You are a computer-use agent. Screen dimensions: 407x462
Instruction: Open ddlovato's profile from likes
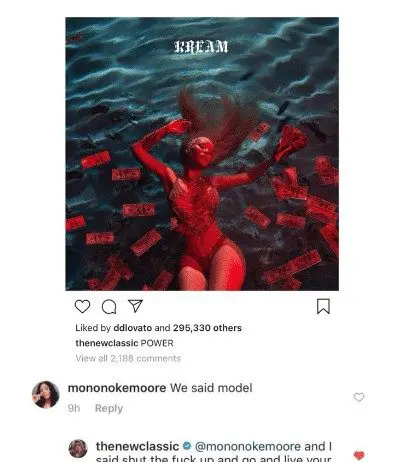(133, 328)
